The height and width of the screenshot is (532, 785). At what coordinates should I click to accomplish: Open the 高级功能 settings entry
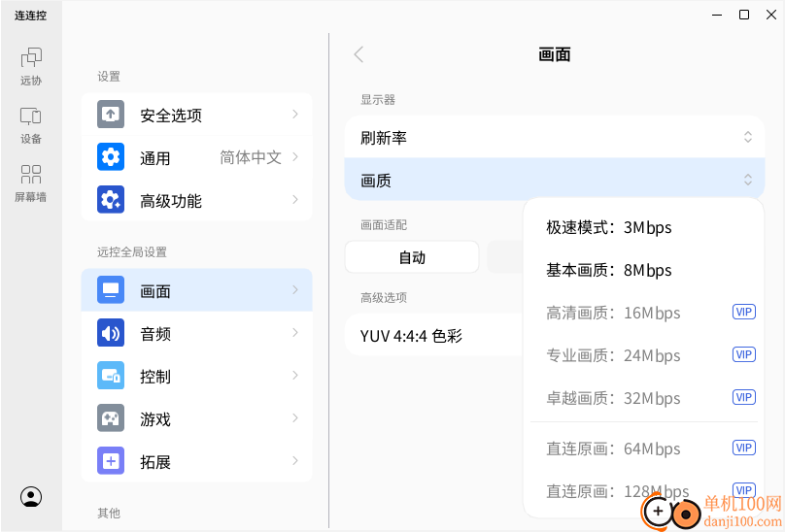(x=197, y=200)
